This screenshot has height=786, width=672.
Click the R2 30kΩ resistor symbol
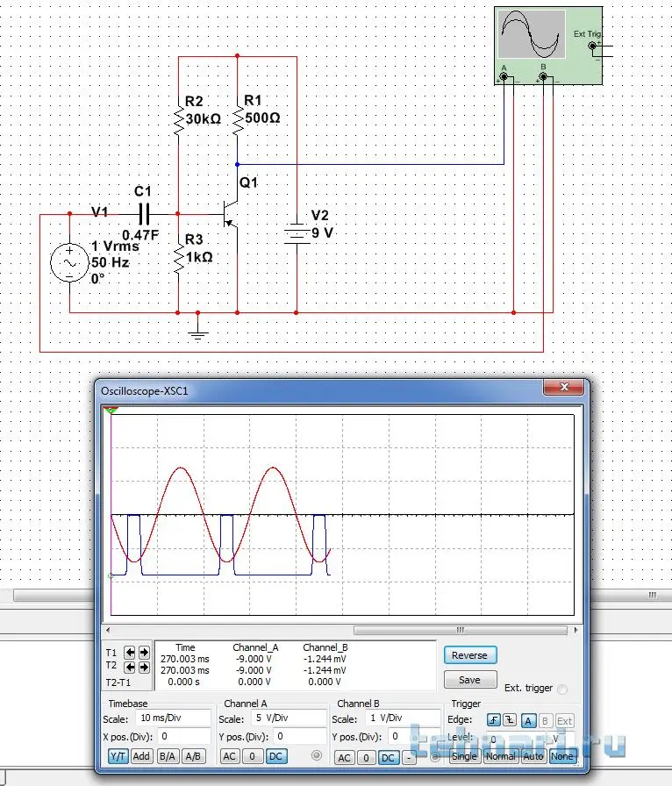point(179,119)
